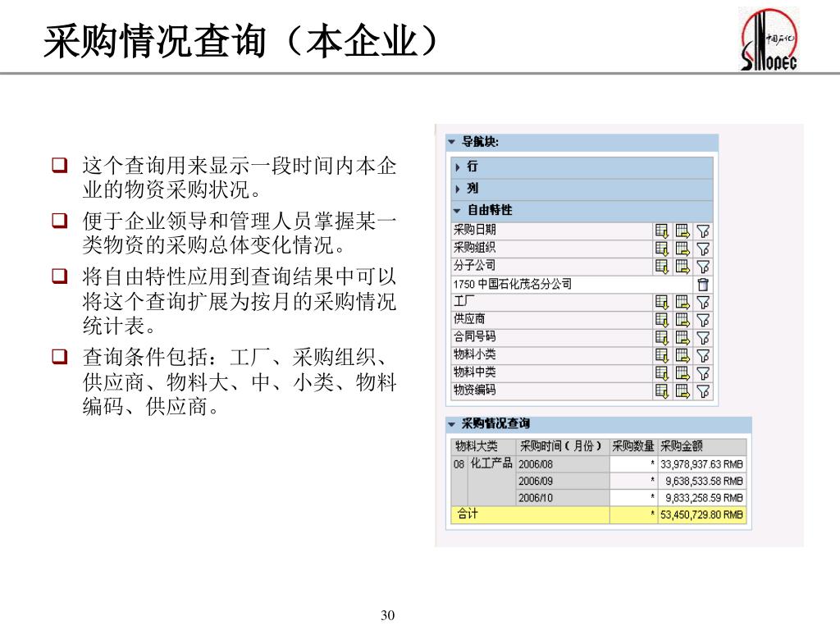Click the total 53,450,729.80 RMB
Viewport: 840px width, 630px height.
(x=701, y=515)
